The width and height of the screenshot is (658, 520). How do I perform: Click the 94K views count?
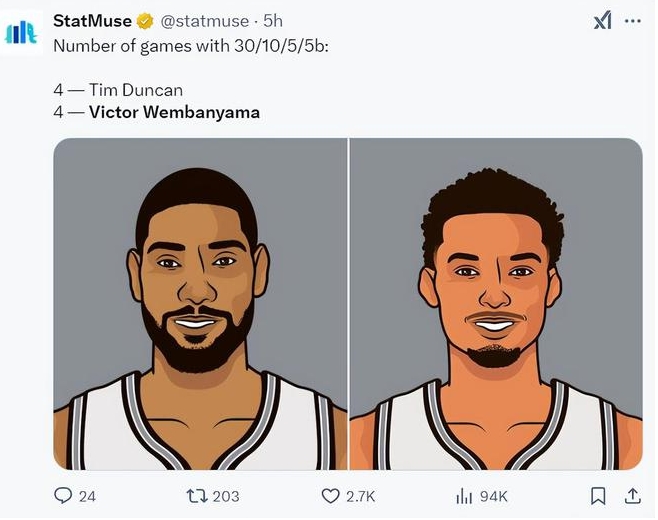tap(494, 496)
